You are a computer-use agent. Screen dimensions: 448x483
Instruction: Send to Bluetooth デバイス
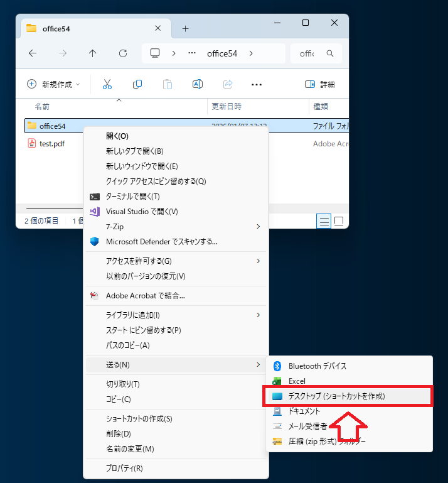pos(349,366)
